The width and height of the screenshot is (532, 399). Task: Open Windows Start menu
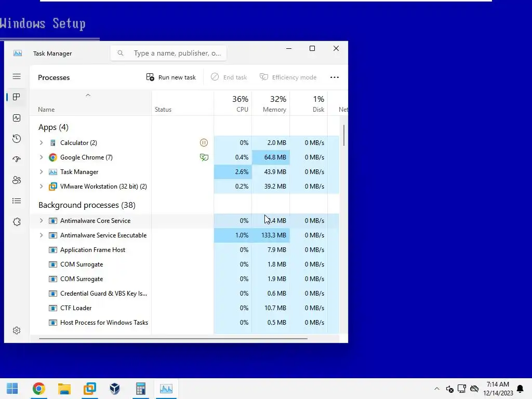point(12,389)
